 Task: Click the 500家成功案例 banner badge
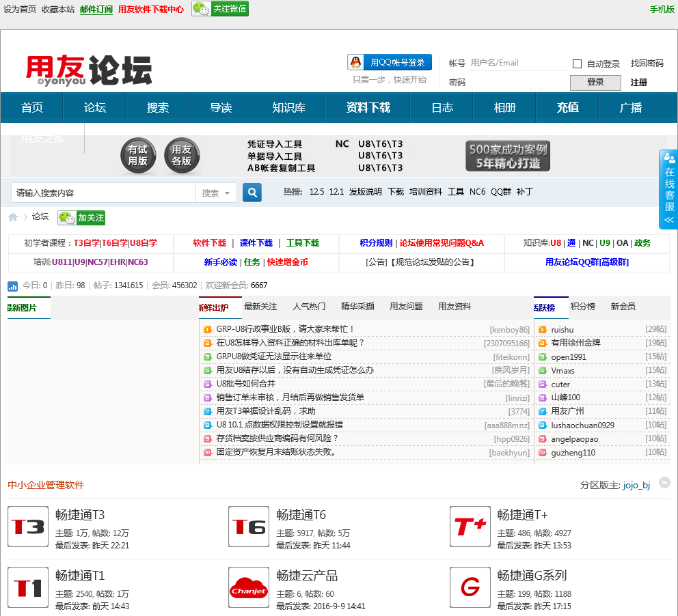[508, 156]
